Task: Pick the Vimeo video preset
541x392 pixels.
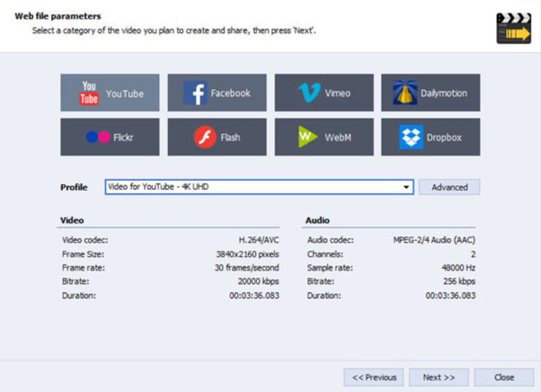Action: tap(324, 92)
